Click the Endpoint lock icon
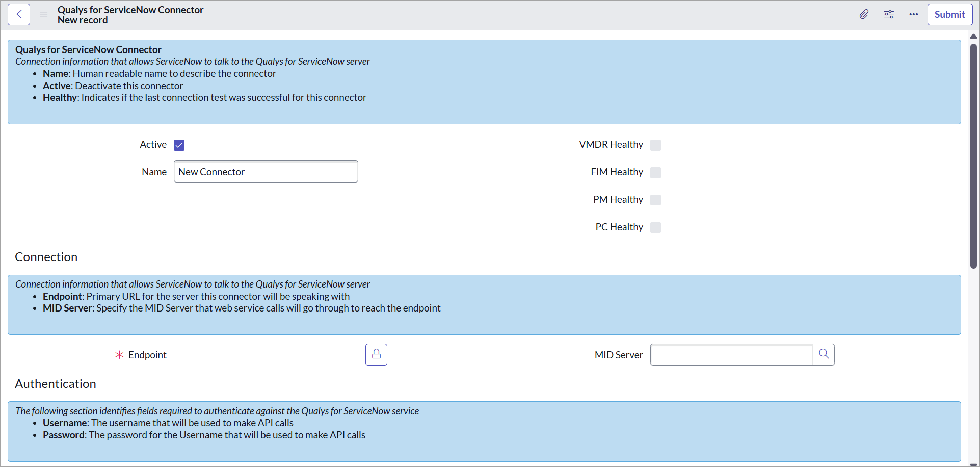980x467 pixels. click(x=376, y=355)
